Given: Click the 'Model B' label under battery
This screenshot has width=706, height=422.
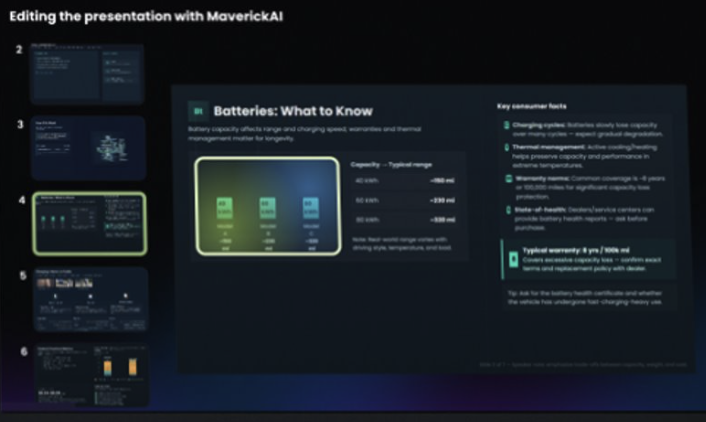Looking at the screenshot, I should pyautogui.click(x=268, y=230).
